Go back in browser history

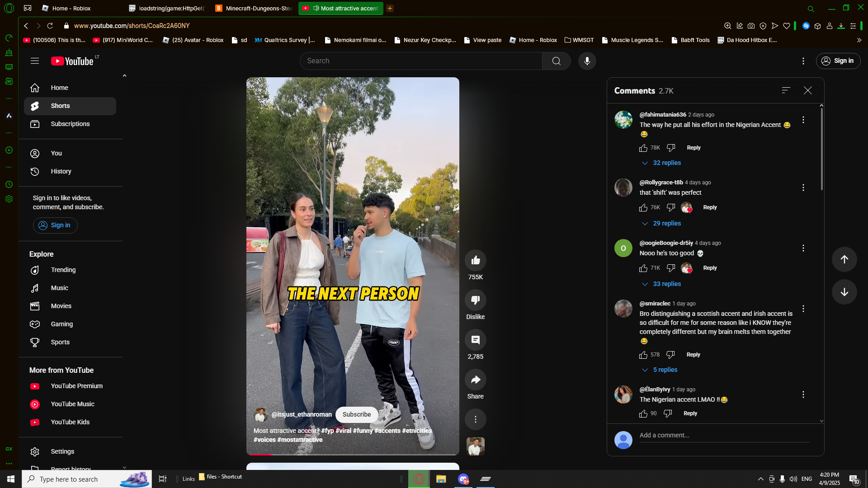[26, 26]
